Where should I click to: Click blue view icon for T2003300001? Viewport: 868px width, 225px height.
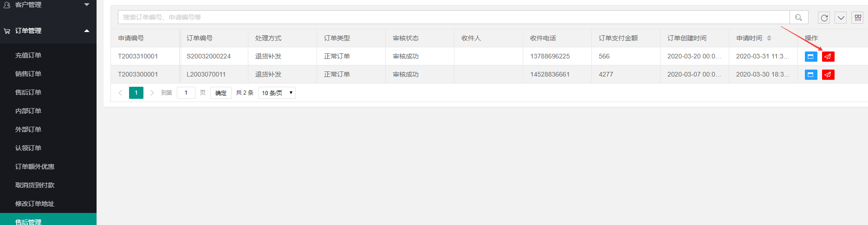tap(811, 75)
